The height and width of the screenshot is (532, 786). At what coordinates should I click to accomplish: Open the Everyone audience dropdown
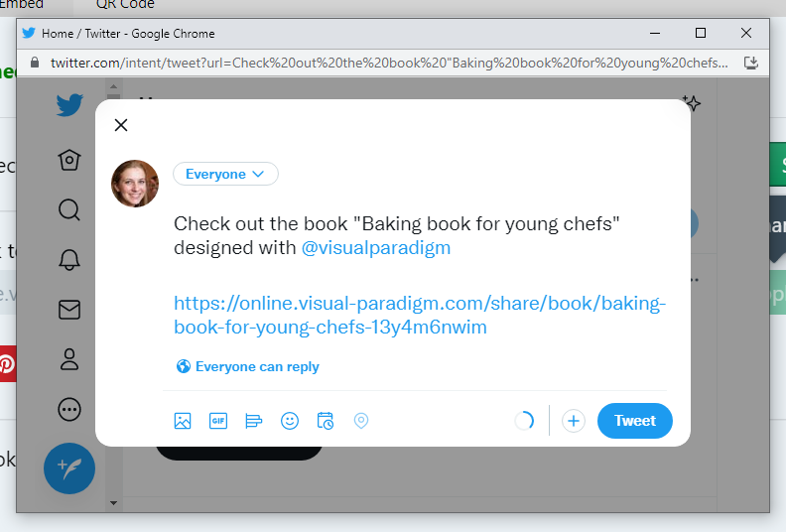(225, 174)
